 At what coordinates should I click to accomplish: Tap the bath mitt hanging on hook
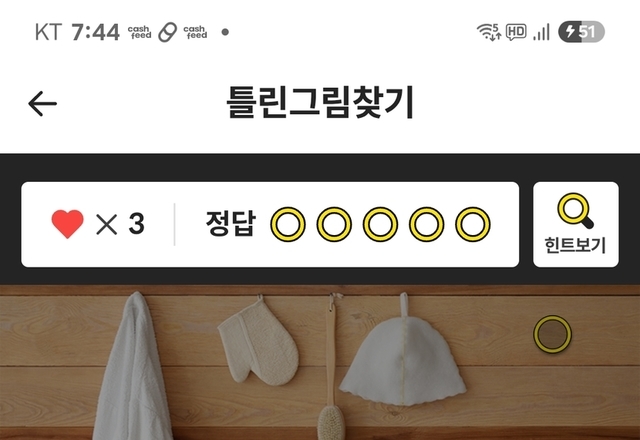point(258,343)
